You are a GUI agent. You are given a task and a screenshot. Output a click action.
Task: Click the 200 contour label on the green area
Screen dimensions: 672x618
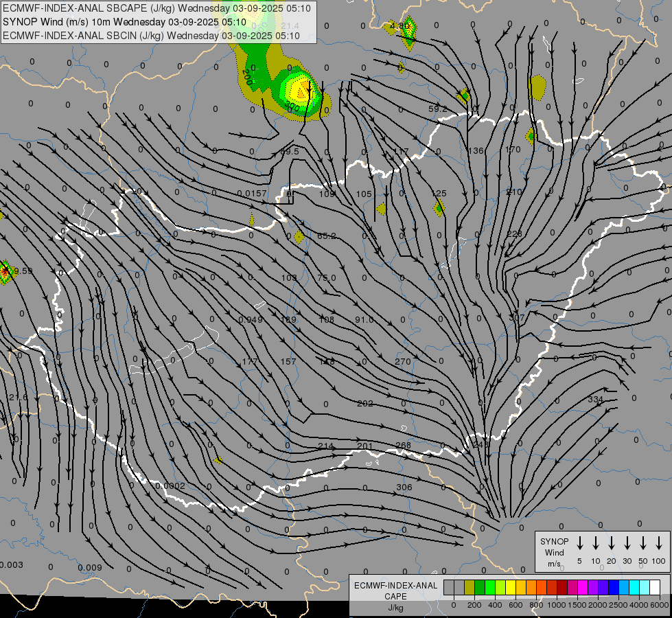coord(247,77)
